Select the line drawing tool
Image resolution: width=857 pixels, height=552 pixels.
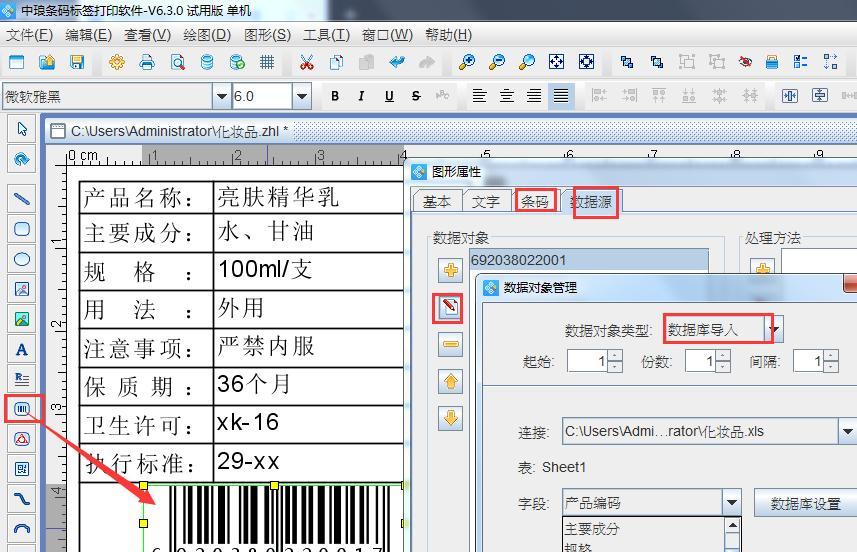coord(22,198)
